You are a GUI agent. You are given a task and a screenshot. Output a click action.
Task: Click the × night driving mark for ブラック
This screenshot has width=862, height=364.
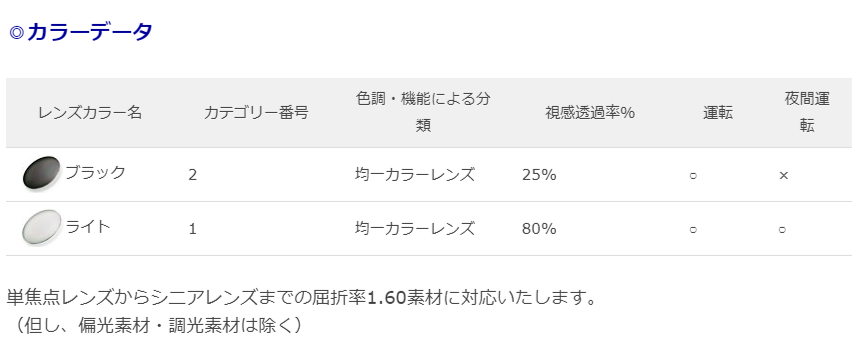pyautogui.click(x=784, y=175)
